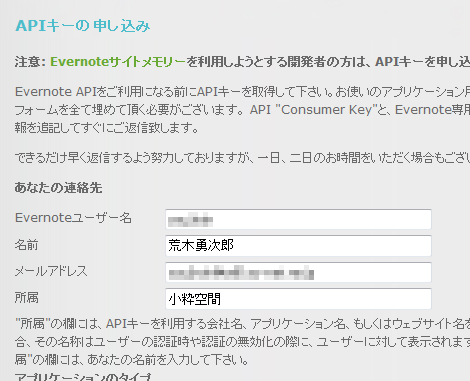This screenshot has width=470, height=381.
Task: Click the paragraph starting Evernote APIをご利用
Action: pos(242,109)
